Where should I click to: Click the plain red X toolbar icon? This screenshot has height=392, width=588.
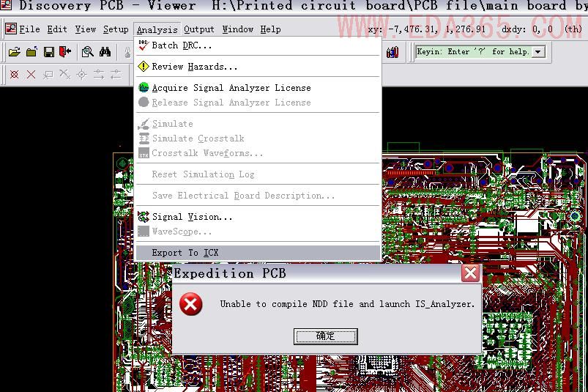click(x=31, y=74)
